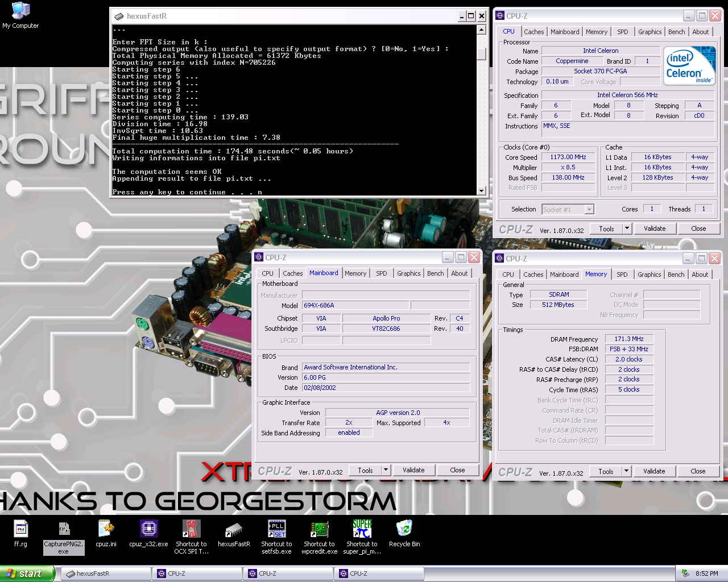Launch hexusFastR desktop icon
The image size is (728, 582).
(x=234, y=533)
